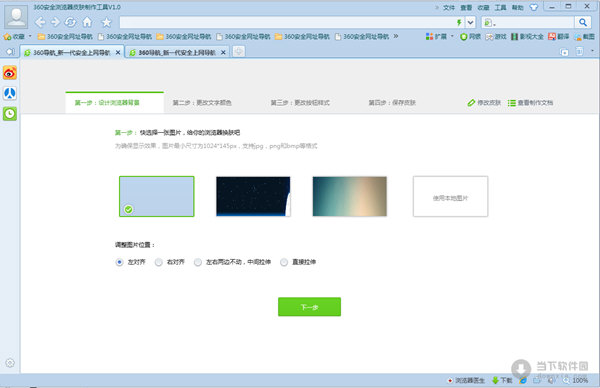Click the 修改皮肤 link
This screenshot has height=388, width=600.
[484, 103]
